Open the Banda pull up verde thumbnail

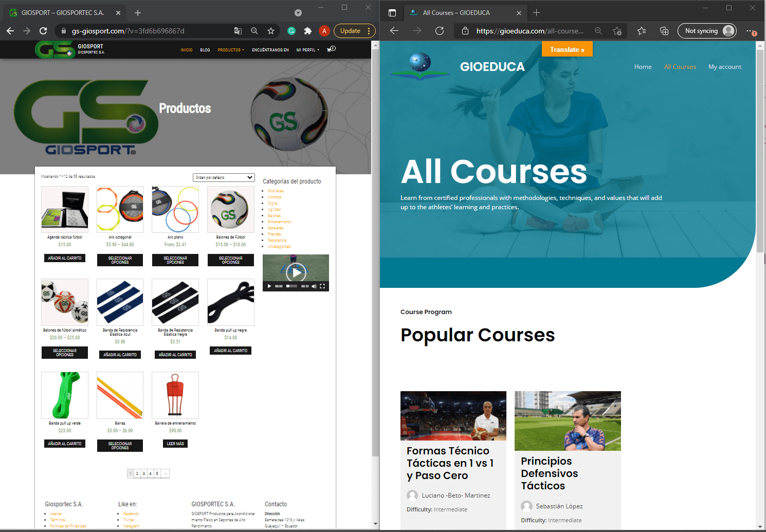(x=65, y=395)
